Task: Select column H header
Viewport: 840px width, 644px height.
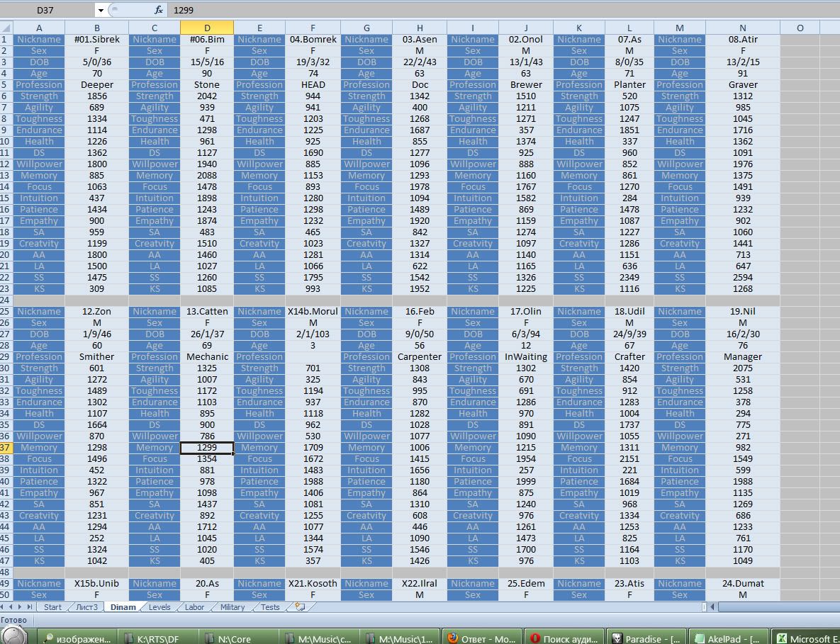Action: [x=420, y=28]
